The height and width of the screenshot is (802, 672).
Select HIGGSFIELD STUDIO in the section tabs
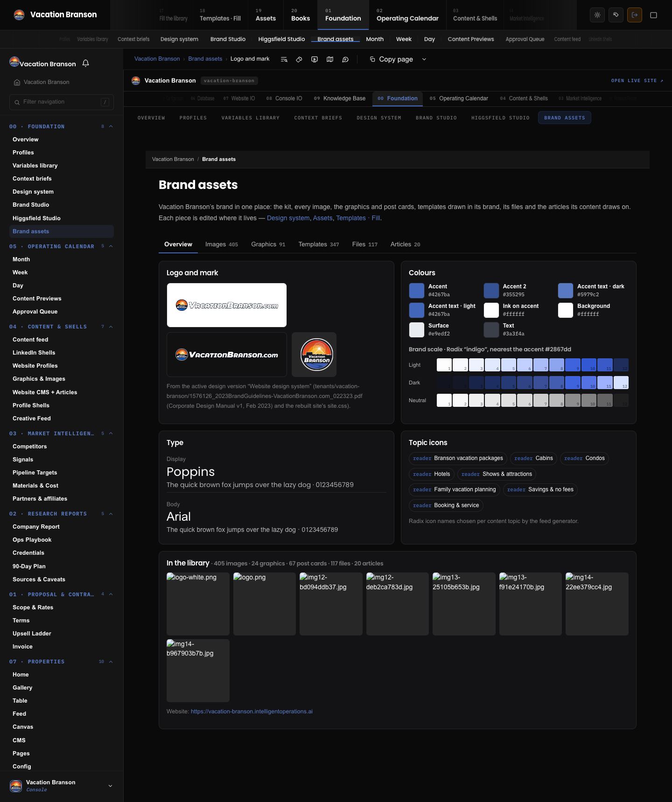(x=500, y=118)
